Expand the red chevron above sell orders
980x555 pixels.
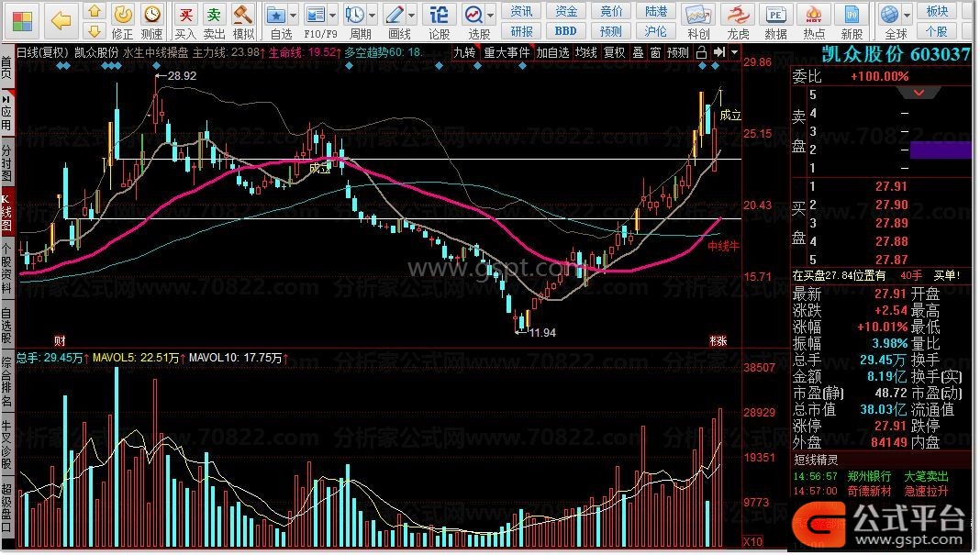(919, 93)
